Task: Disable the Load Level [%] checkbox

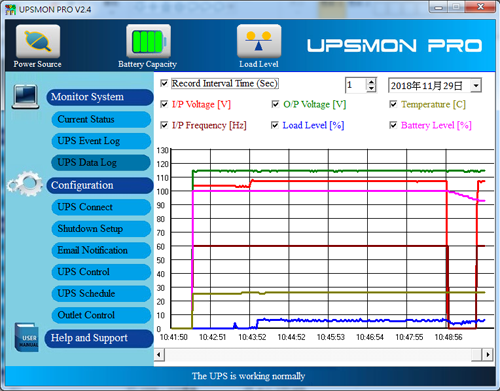Action: click(275, 125)
